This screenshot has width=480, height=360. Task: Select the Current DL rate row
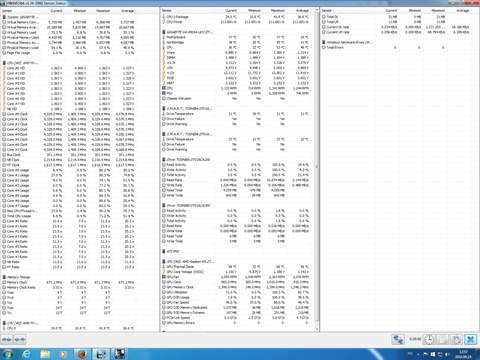point(395,27)
